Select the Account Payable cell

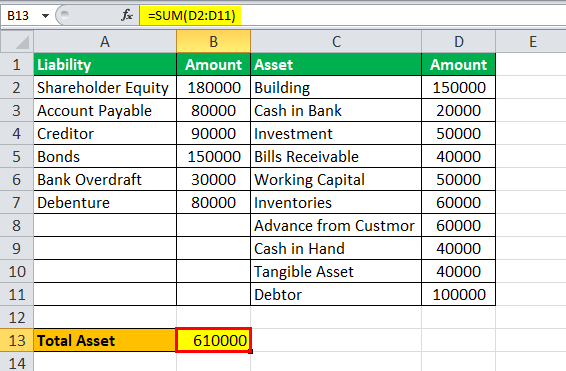click(x=105, y=110)
